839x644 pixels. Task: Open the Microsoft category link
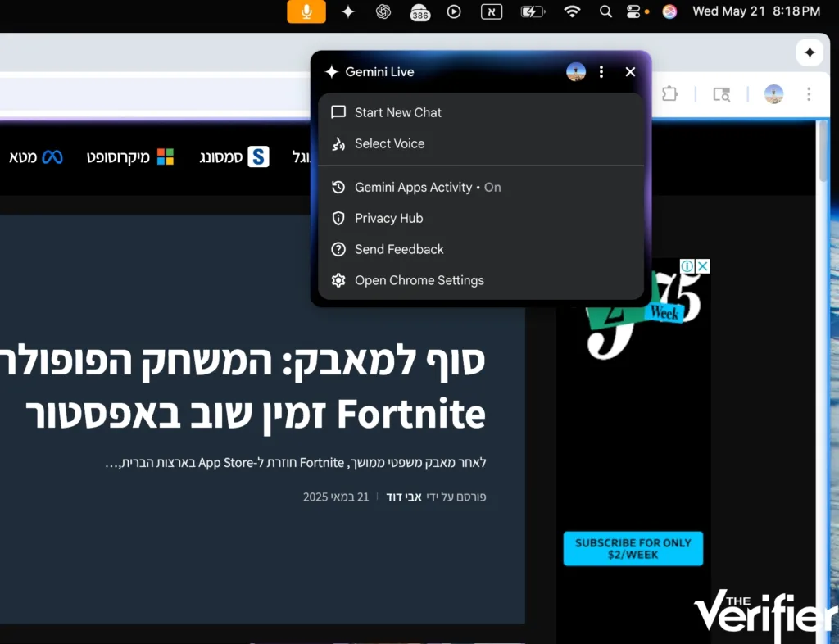pos(130,157)
